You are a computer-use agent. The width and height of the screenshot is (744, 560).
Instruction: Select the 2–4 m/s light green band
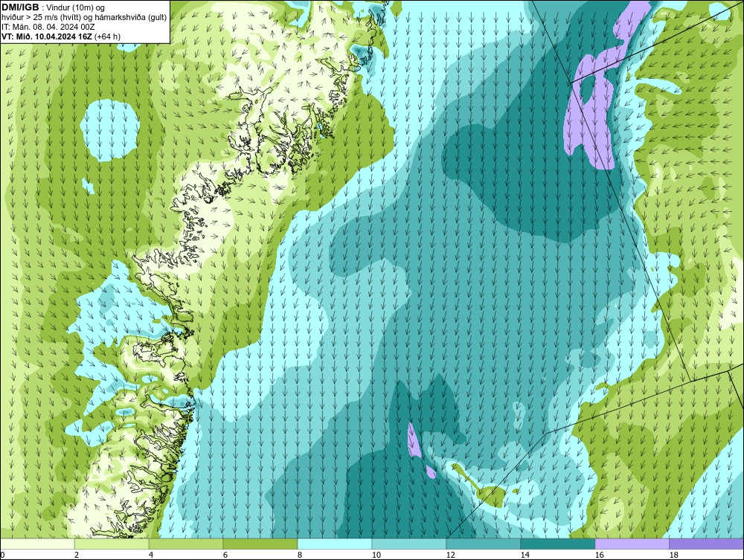[112, 544]
